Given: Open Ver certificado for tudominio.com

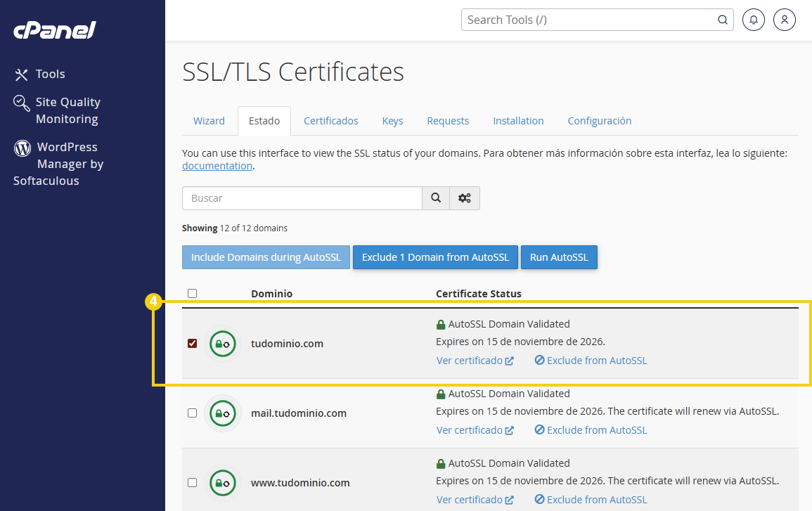Looking at the screenshot, I should click(475, 361).
